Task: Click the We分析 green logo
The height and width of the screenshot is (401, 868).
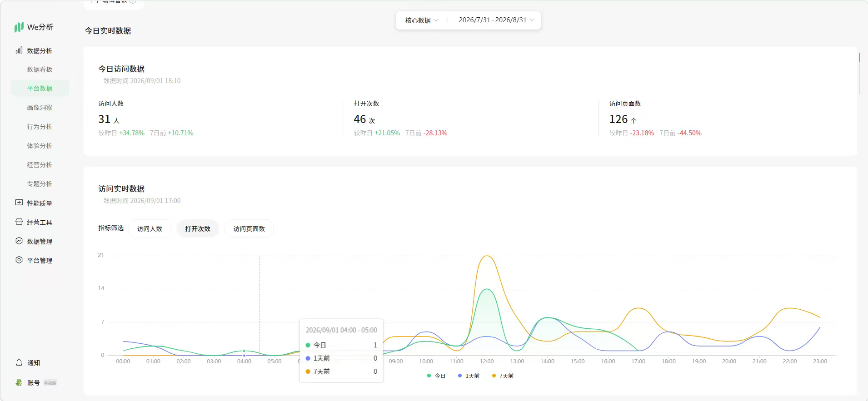Action: point(19,27)
